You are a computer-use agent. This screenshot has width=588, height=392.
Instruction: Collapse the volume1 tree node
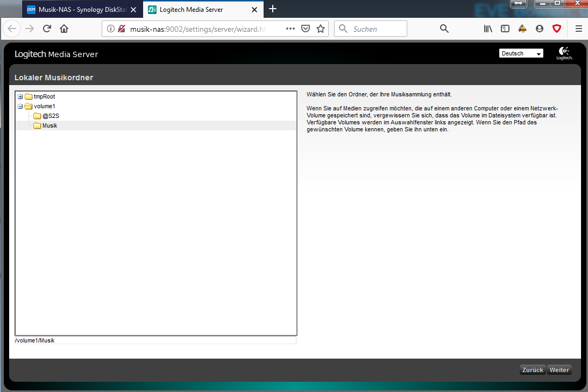click(20, 106)
